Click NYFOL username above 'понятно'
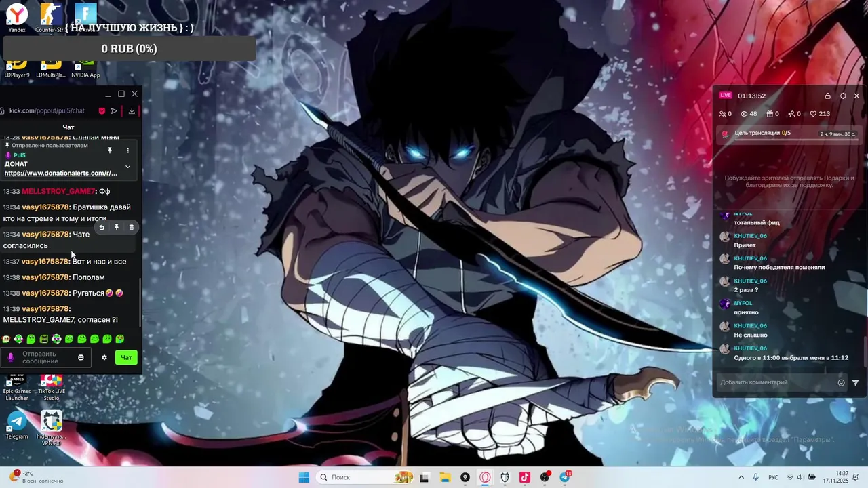 tap(743, 303)
